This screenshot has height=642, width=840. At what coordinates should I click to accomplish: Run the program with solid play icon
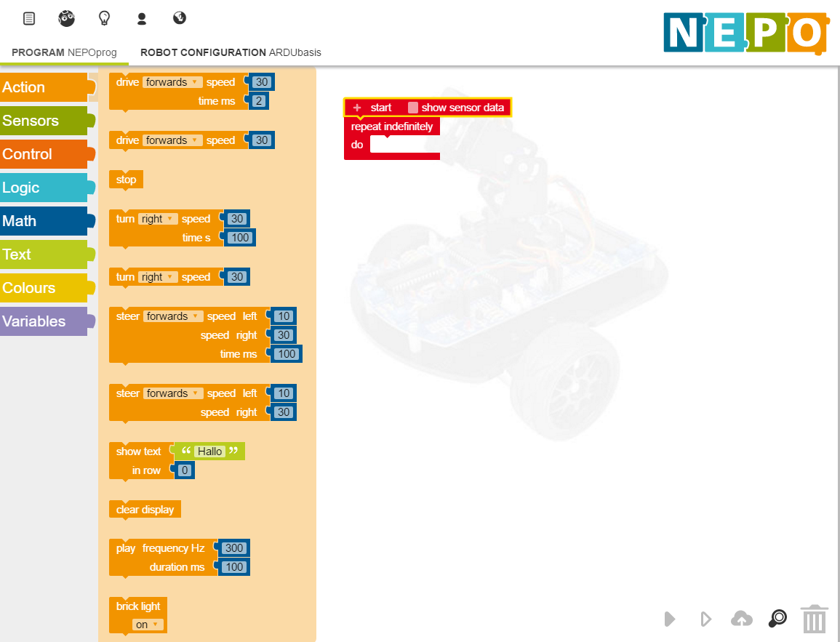(670, 619)
